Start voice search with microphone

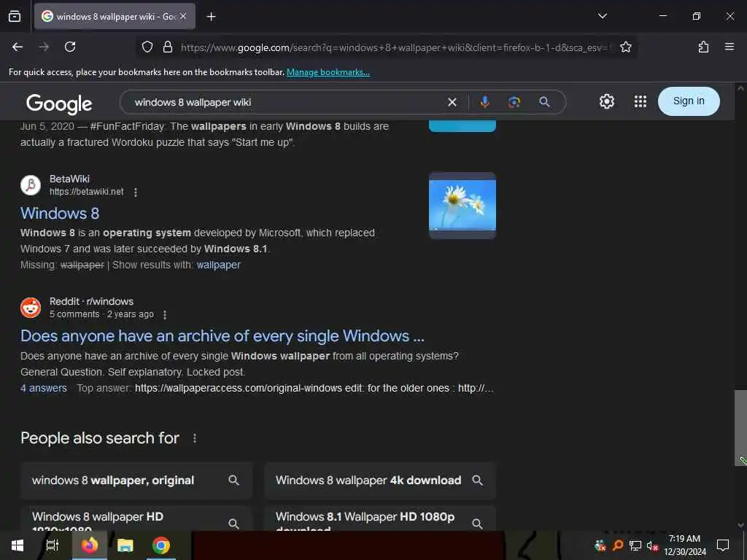coord(484,102)
